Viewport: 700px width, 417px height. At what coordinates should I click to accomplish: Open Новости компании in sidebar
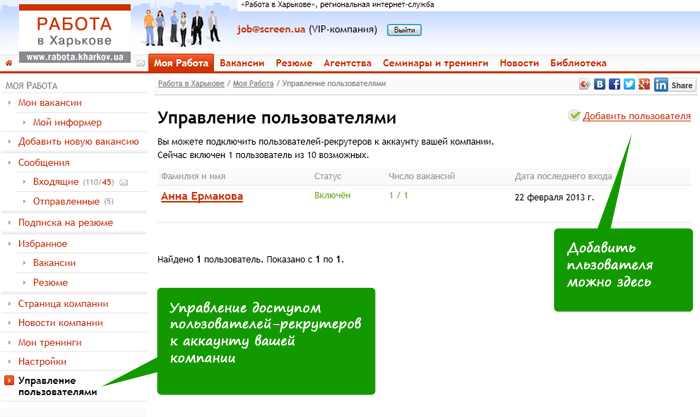(x=60, y=323)
